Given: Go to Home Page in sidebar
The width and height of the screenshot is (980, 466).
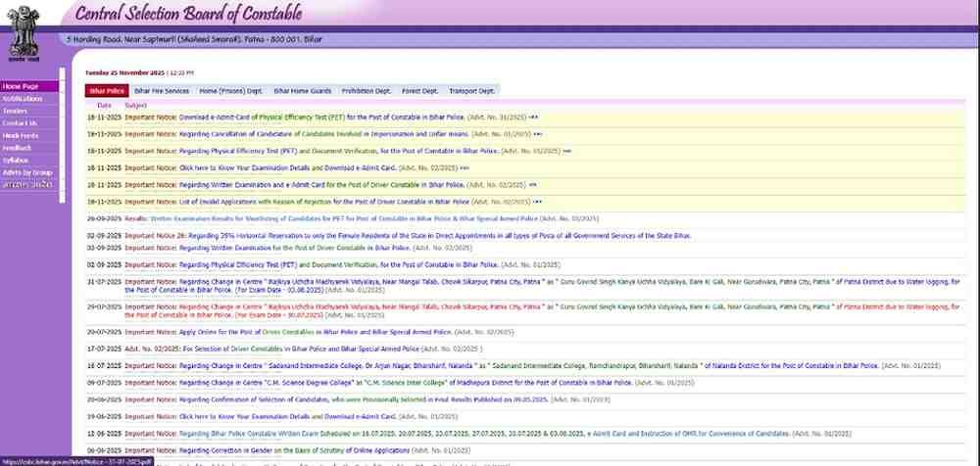Looking at the screenshot, I should tap(21, 86).
